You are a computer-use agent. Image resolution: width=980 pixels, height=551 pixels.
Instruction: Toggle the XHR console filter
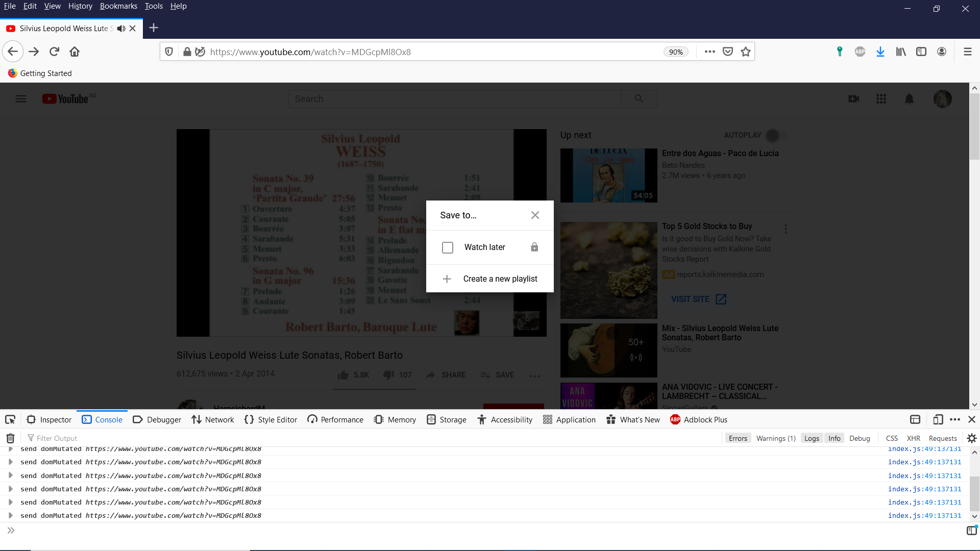[x=913, y=438]
